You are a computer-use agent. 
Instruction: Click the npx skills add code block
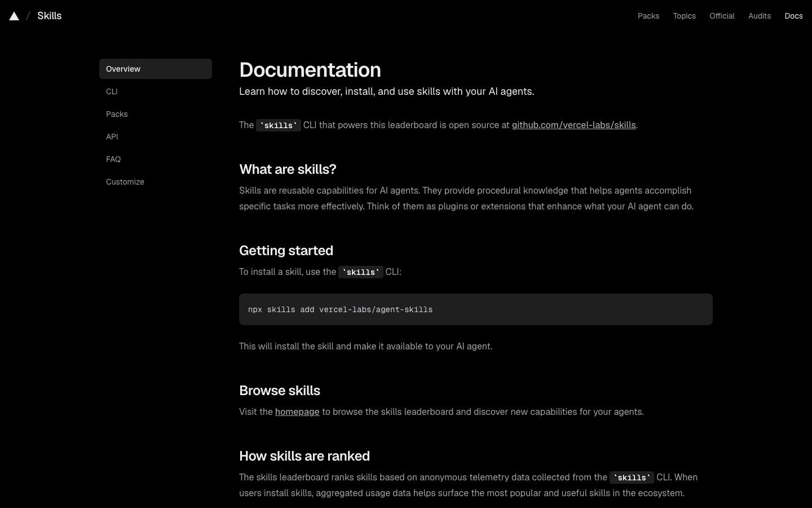476,309
